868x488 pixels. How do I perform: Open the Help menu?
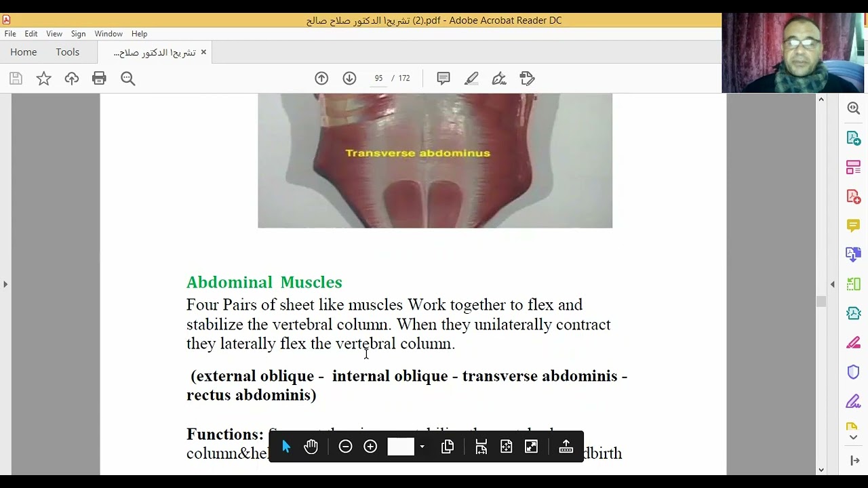139,34
